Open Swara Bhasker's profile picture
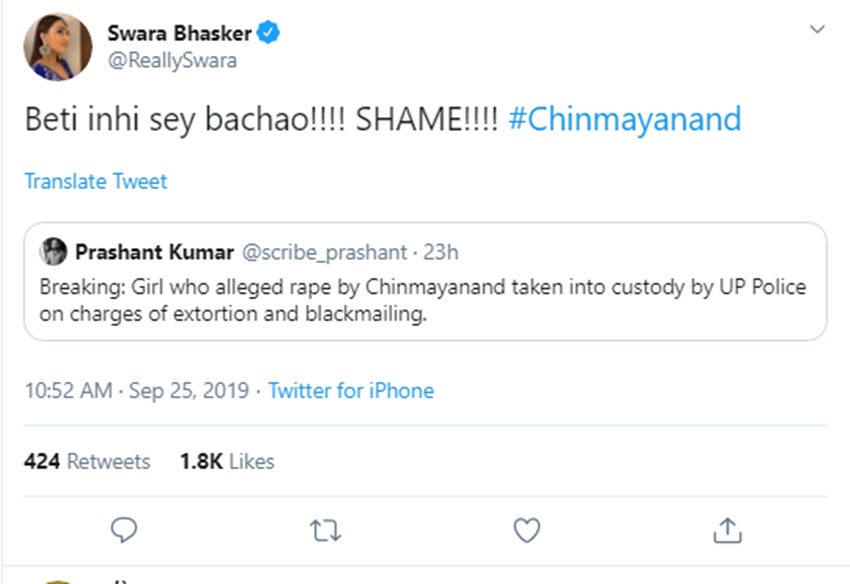The image size is (850, 584). (x=58, y=47)
